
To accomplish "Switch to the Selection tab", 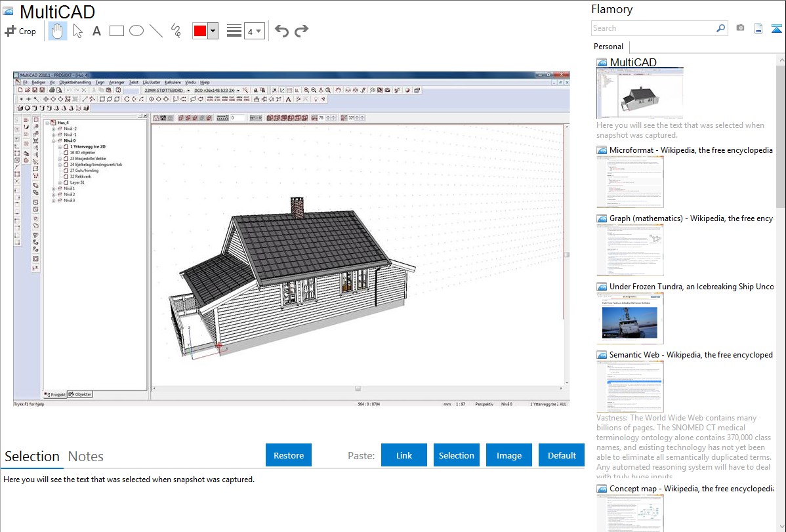I will [x=32, y=457].
